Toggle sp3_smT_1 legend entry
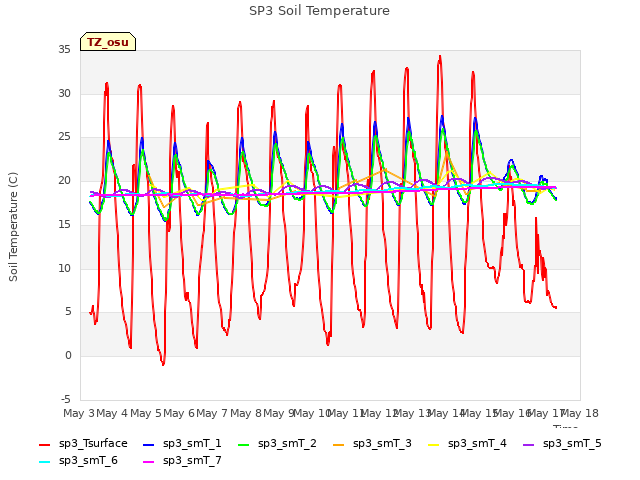 pos(182,444)
